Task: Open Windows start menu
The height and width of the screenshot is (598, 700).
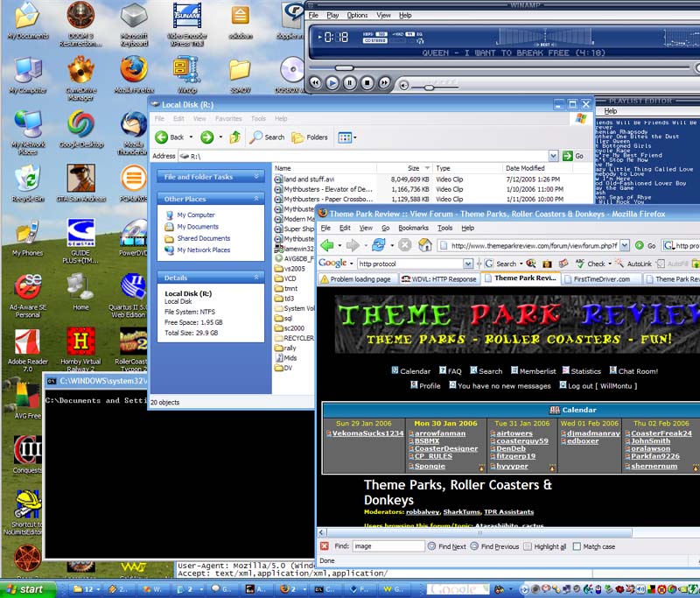Action: point(28,589)
